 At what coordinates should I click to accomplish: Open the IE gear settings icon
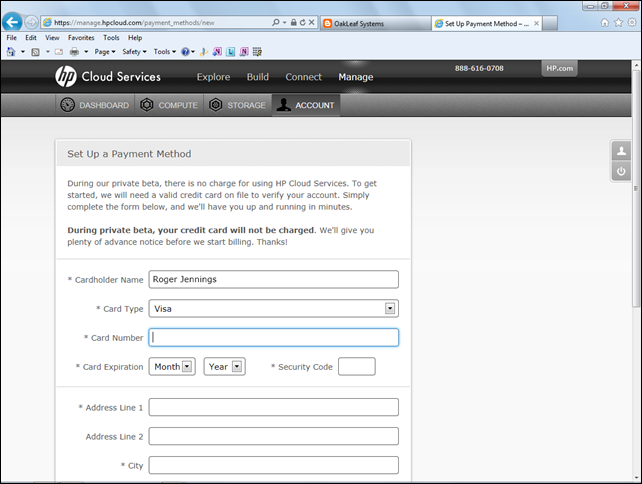click(632, 23)
